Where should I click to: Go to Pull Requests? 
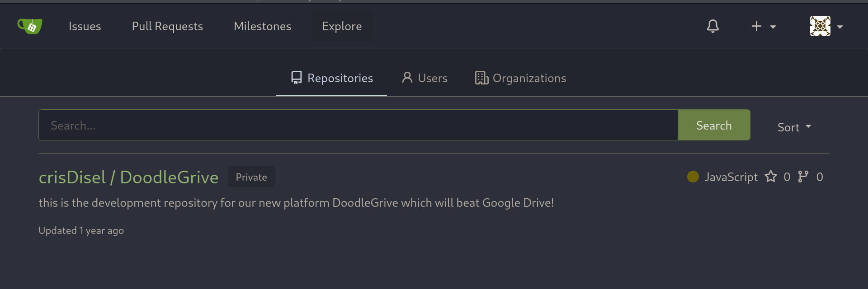(167, 26)
